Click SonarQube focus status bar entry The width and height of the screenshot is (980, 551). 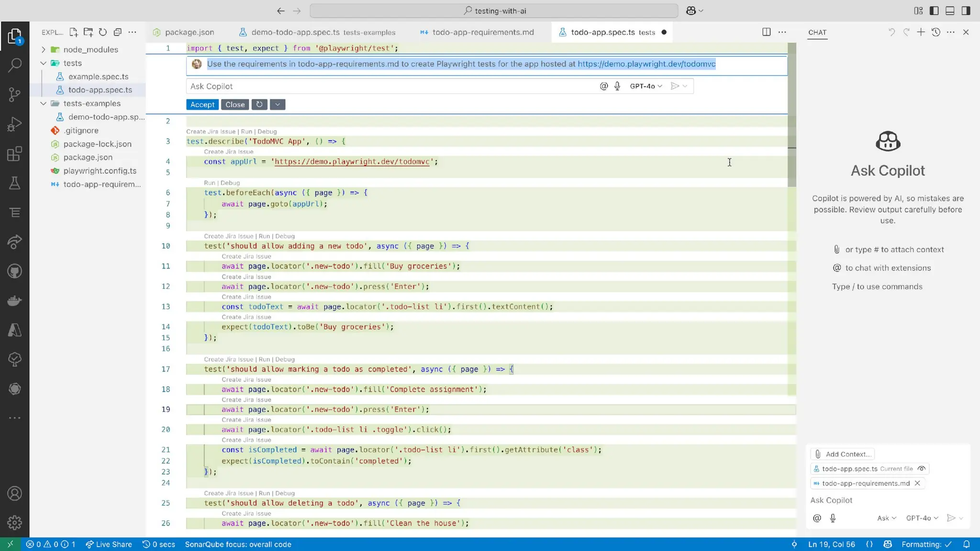pos(238,544)
